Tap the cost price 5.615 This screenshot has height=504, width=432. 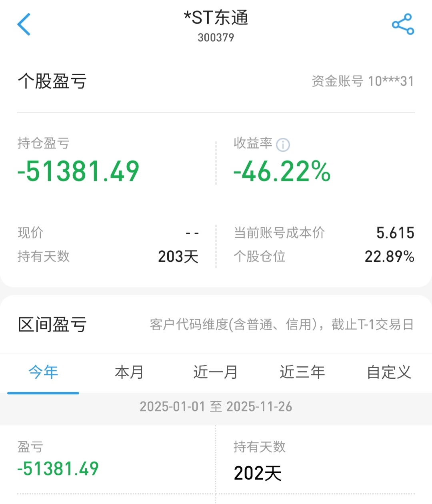[x=395, y=233]
